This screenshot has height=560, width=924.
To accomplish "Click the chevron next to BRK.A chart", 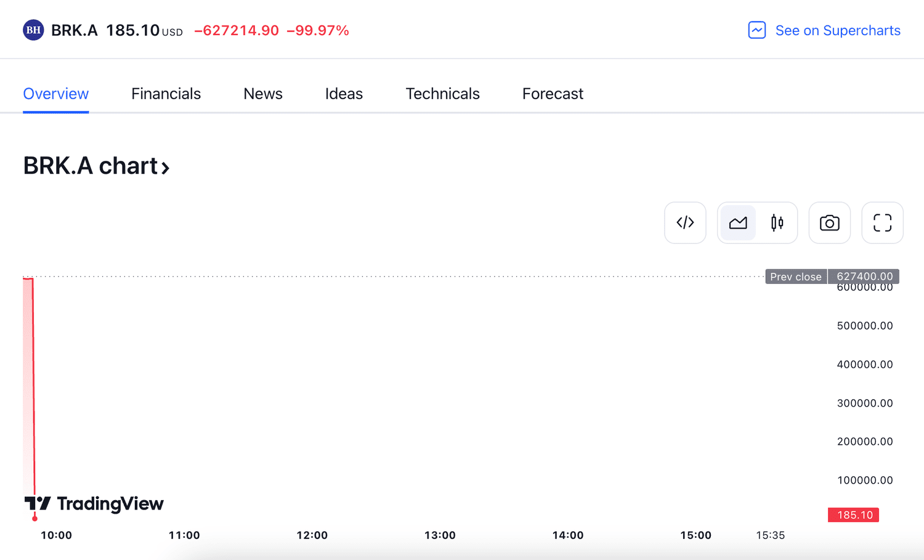I will point(165,168).
